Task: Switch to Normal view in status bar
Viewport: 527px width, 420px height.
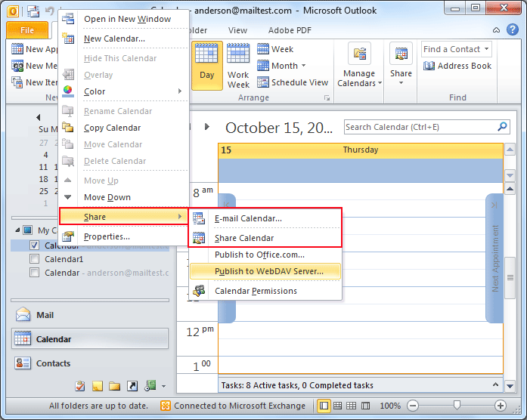Action: 324,406
